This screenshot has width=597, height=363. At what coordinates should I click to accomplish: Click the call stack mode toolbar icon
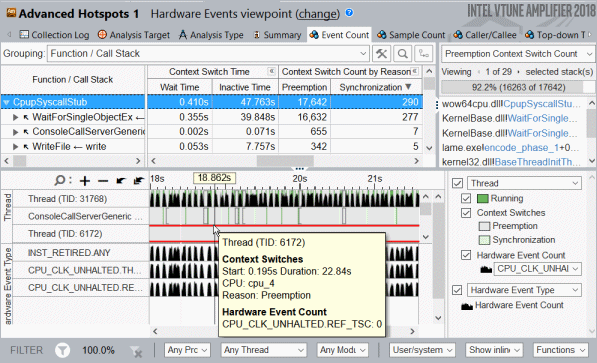coord(423,54)
